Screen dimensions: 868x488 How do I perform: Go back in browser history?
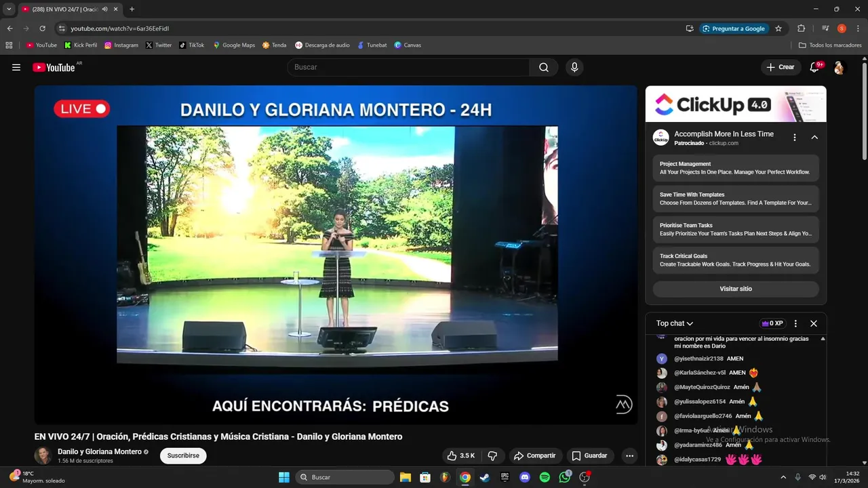pyautogui.click(x=9, y=28)
